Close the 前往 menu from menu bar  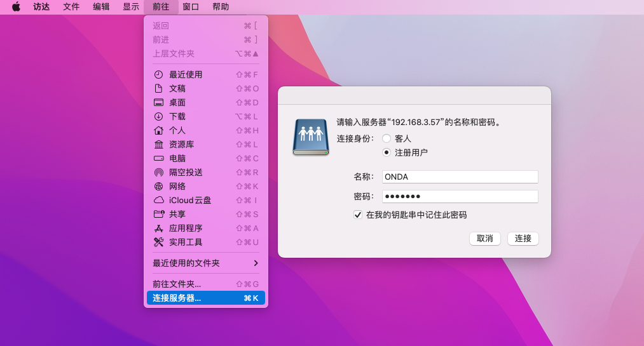click(x=161, y=6)
